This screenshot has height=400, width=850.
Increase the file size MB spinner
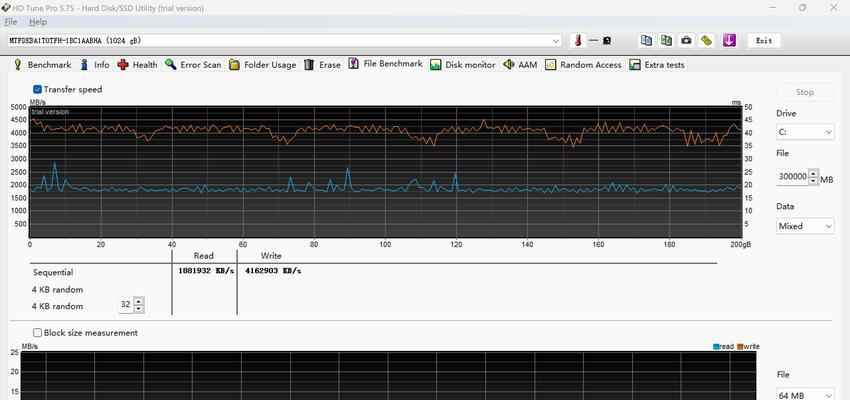(x=813, y=173)
